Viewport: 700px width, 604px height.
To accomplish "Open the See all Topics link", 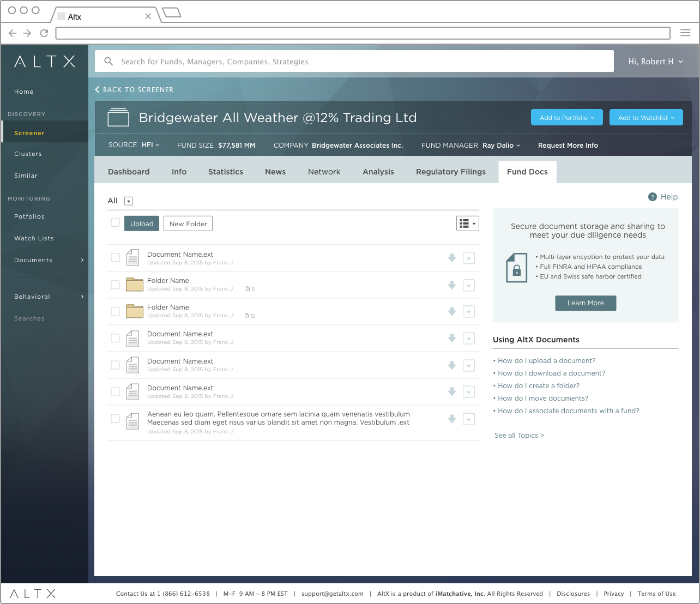I will pyautogui.click(x=519, y=436).
